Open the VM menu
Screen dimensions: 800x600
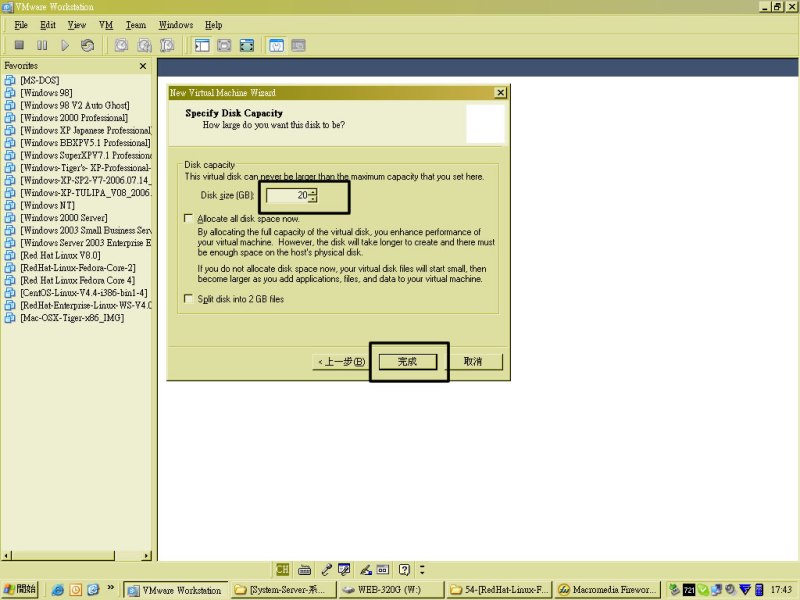click(106, 24)
